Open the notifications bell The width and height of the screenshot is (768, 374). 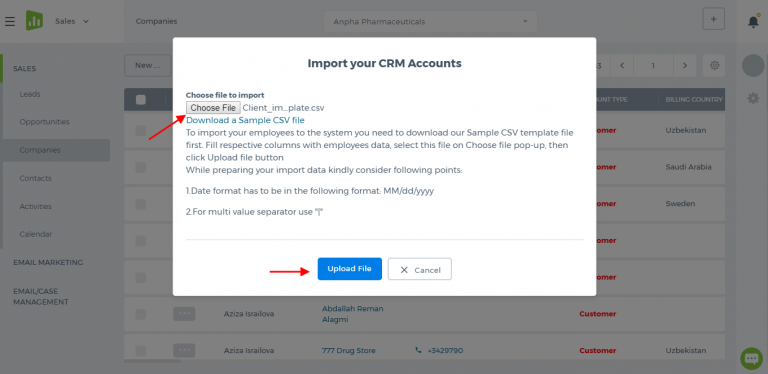pos(753,22)
